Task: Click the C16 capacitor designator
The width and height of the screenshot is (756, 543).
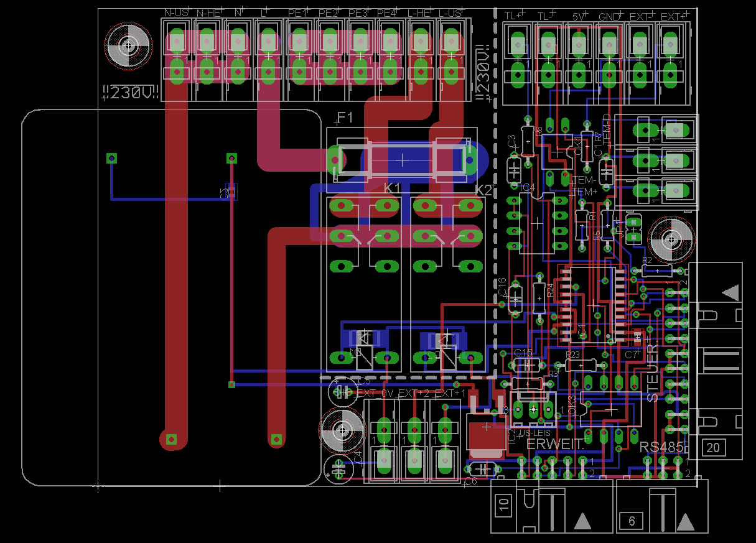Action: click(503, 287)
